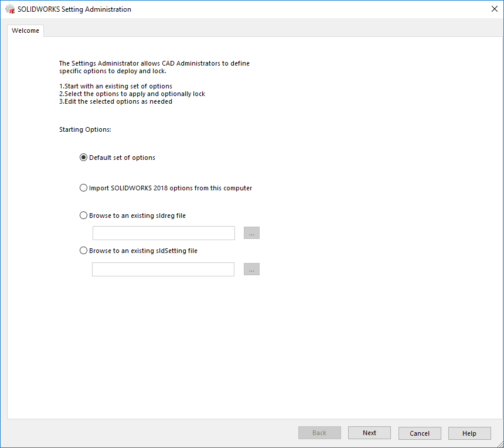Click '3.Edit the selected options as needed' text
The image size is (504, 448).
(x=115, y=101)
